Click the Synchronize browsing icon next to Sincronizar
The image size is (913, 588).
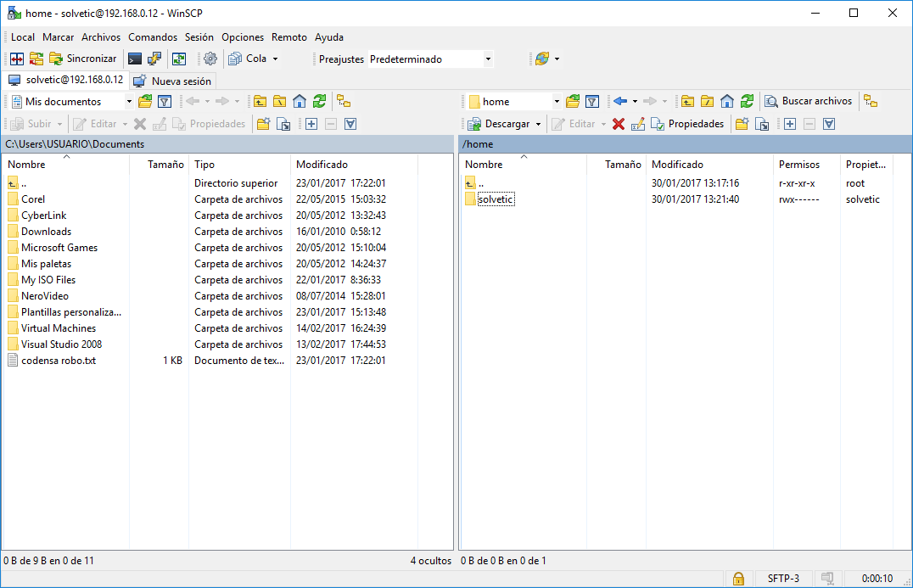tap(36, 59)
